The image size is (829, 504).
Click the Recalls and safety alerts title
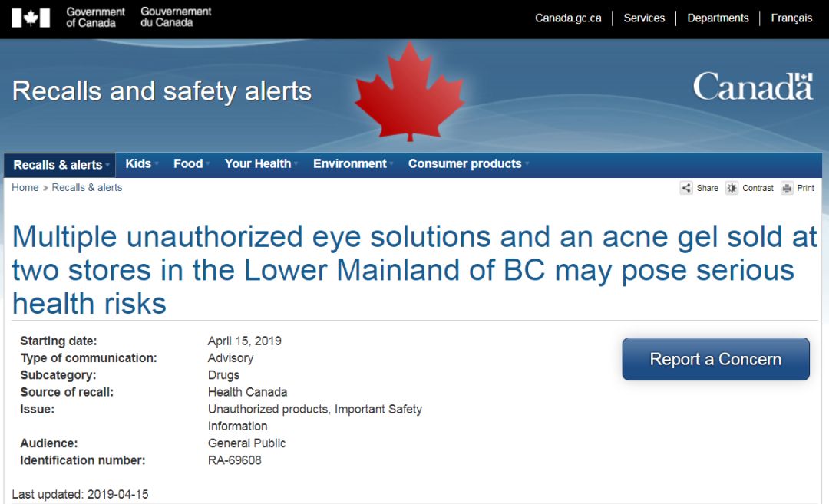tap(162, 91)
